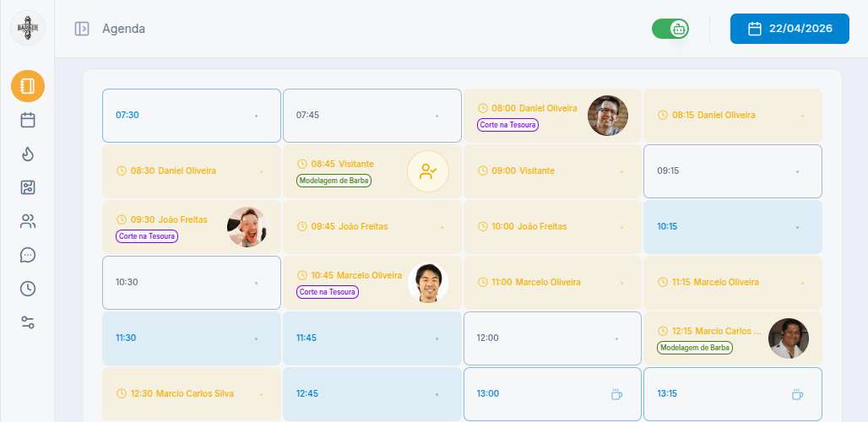
Task: Open the clients people icon in sidebar
Action: pos(28,222)
